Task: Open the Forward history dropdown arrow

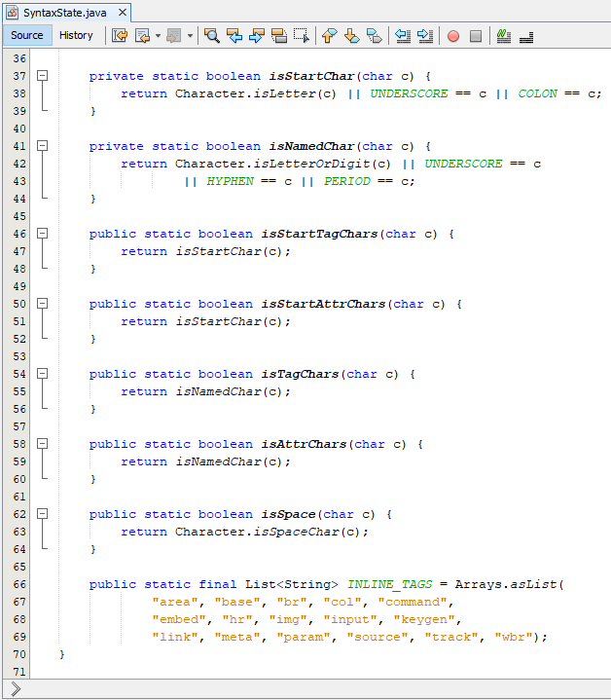Action: click(x=190, y=36)
